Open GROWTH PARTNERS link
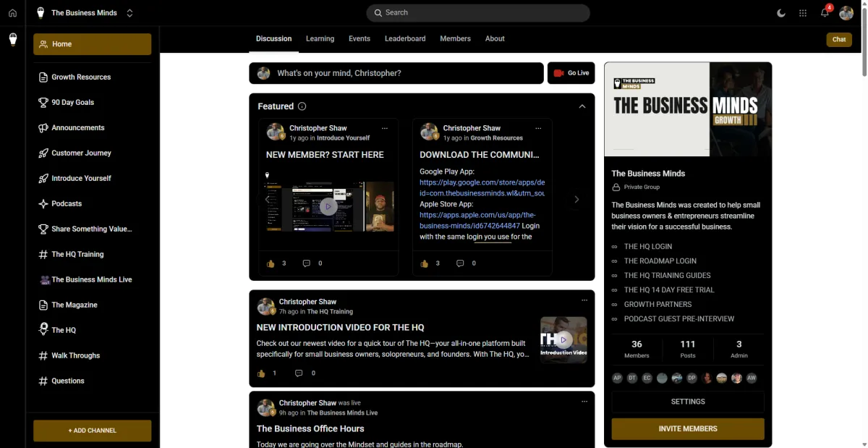Viewport: 868px width, 448px height. pos(658,305)
